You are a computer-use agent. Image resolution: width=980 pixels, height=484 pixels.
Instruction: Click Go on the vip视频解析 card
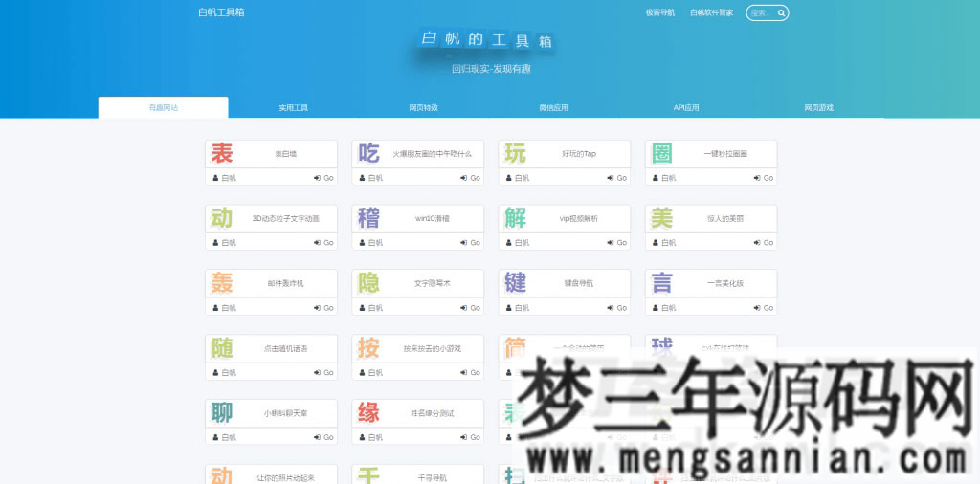617,243
